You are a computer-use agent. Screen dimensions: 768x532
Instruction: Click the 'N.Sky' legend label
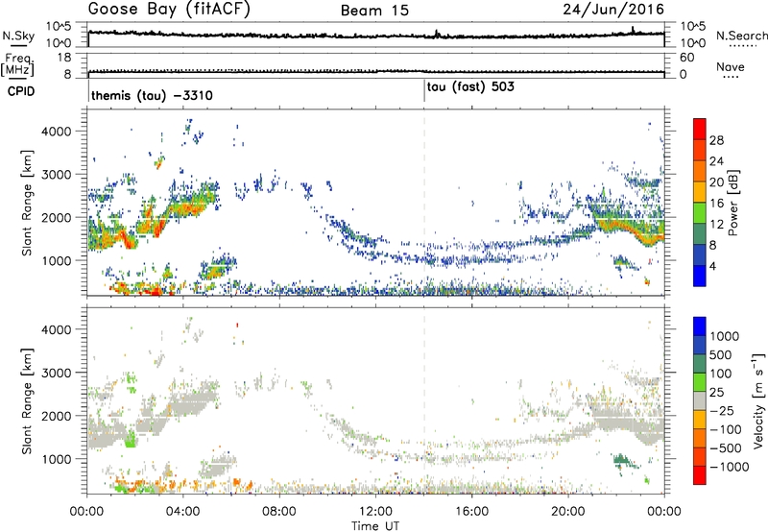click(x=18, y=36)
